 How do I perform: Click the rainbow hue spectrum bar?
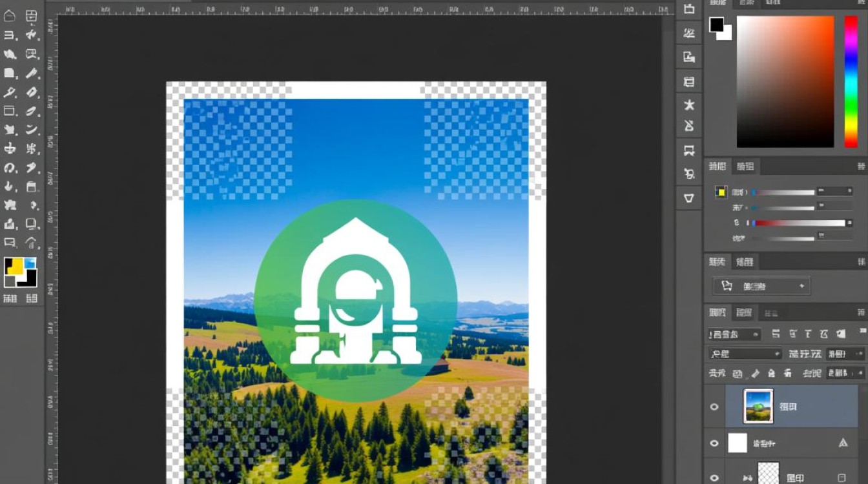(851, 81)
